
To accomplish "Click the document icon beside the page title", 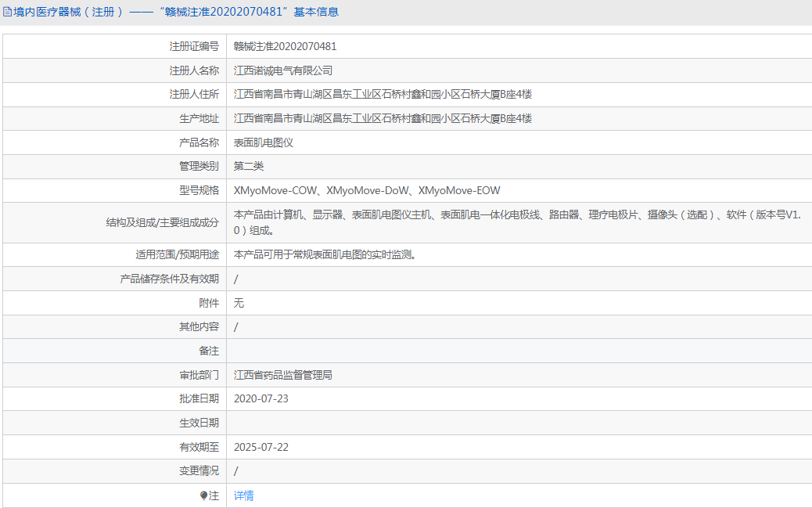I will 7,12.
